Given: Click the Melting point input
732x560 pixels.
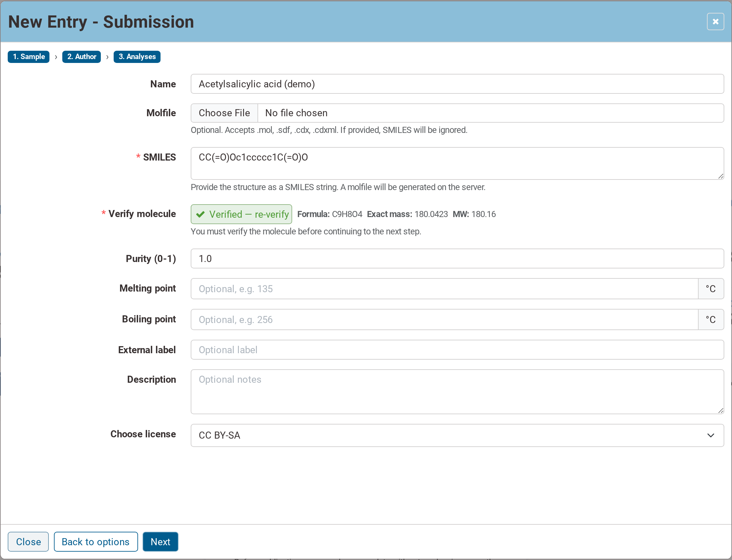Looking at the screenshot, I should click(x=444, y=289).
